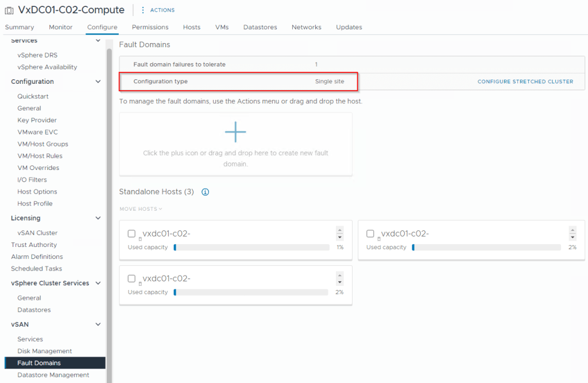588x383 pixels.
Task: Select I/O Filters
Action: 32,180
